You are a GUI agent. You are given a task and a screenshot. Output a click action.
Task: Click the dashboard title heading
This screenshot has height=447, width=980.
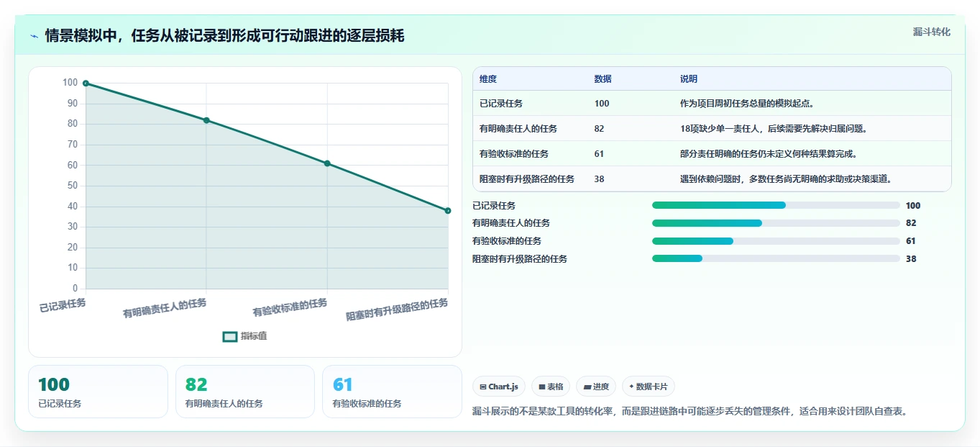[x=224, y=36]
